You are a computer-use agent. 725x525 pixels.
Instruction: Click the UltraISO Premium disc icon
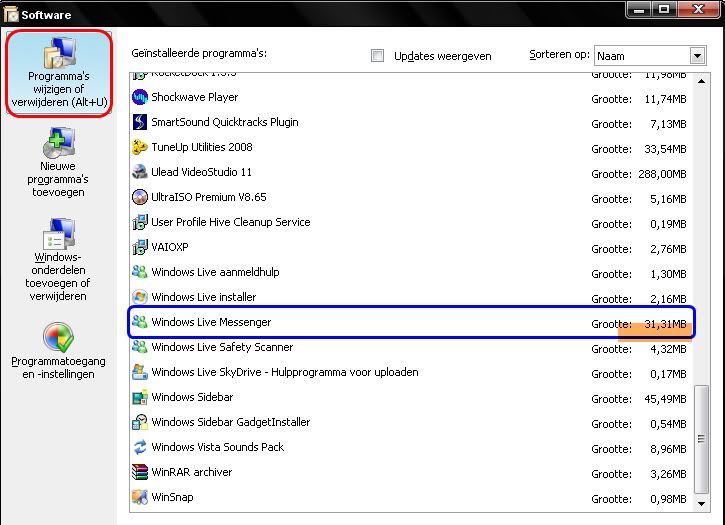[140, 197]
